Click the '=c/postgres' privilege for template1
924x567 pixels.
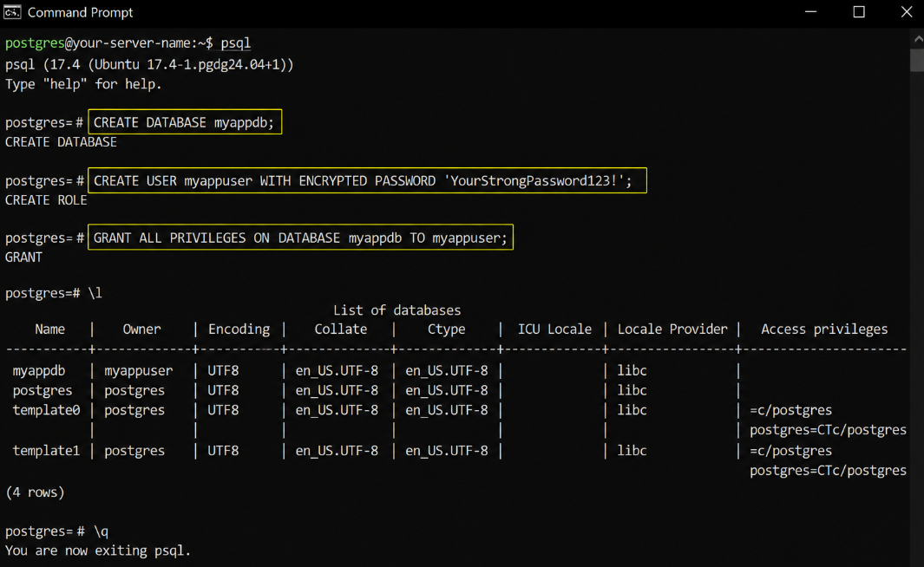tap(790, 451)
